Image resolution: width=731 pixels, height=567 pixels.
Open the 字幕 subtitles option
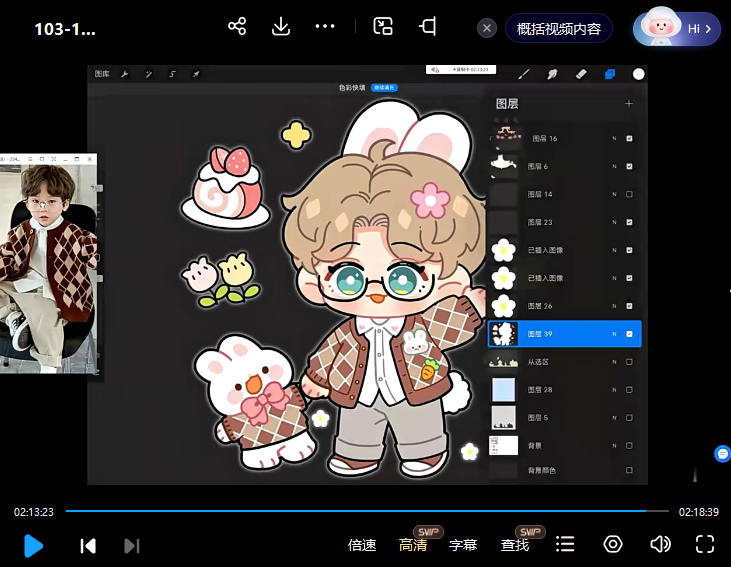pos(463,545)
